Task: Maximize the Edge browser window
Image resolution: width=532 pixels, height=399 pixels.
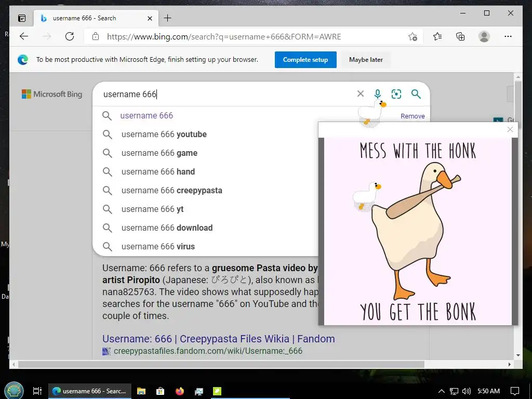Action: click(486, 13)
